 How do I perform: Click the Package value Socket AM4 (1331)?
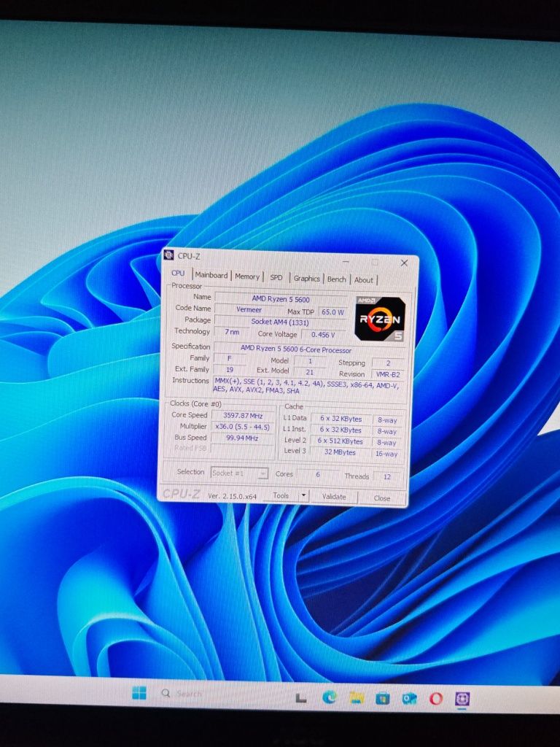point(280,322)
